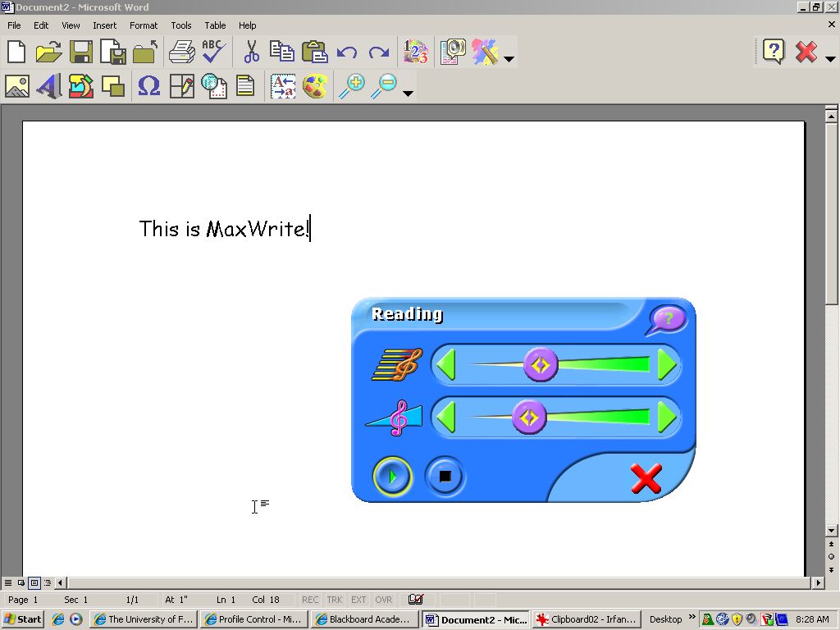840x630 pixels.
Task: Click the AutoShapes icon
Action: (81, 86)
